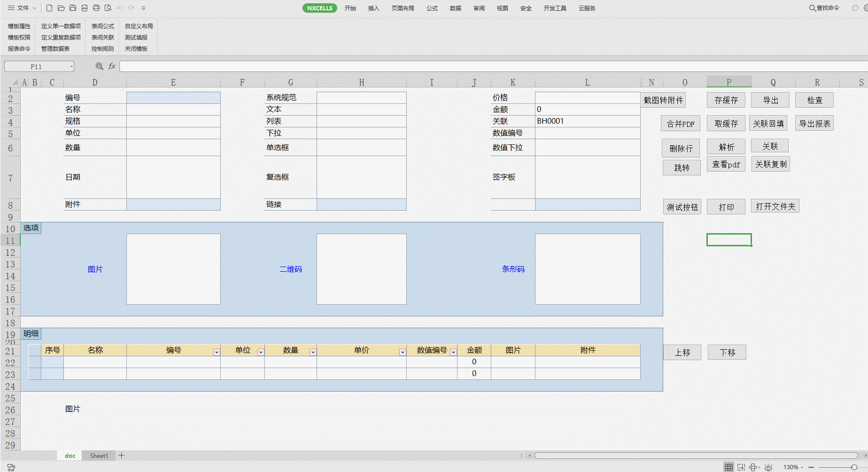Save file using the floppy disk icon
The height and width of the screenshot is (472, 868).
(x=73, y=8)
